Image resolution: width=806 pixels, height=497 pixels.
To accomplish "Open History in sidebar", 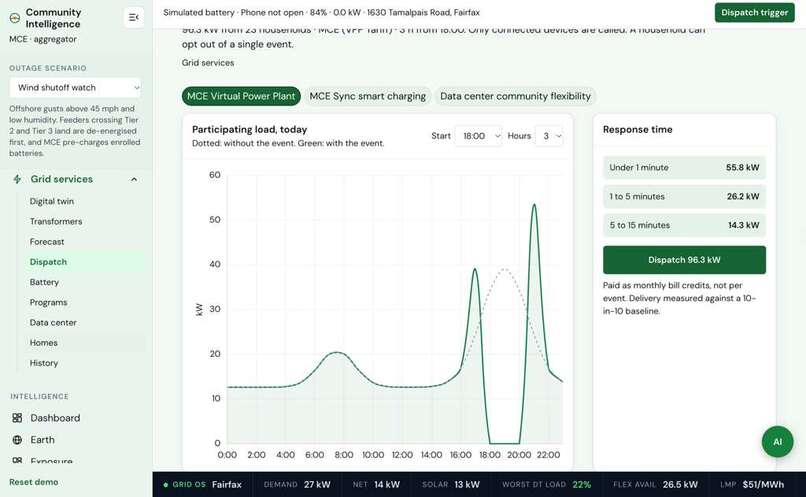I will 44,363.
